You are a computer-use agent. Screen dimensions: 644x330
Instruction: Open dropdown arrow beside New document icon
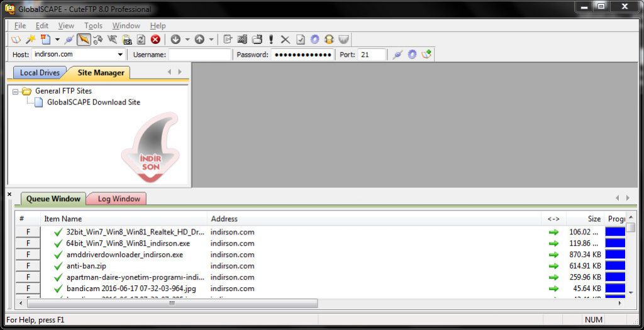click(x=57, y=40)
